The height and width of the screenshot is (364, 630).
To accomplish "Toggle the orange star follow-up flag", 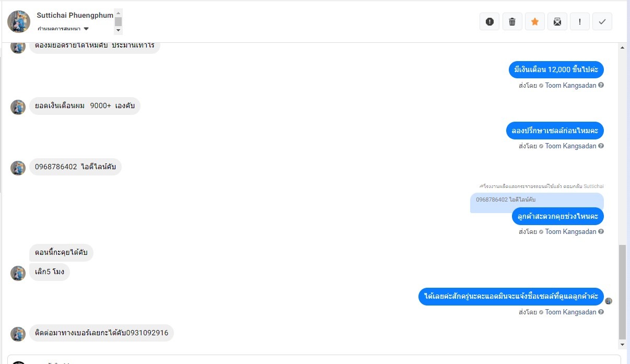I will click(534, 21).
